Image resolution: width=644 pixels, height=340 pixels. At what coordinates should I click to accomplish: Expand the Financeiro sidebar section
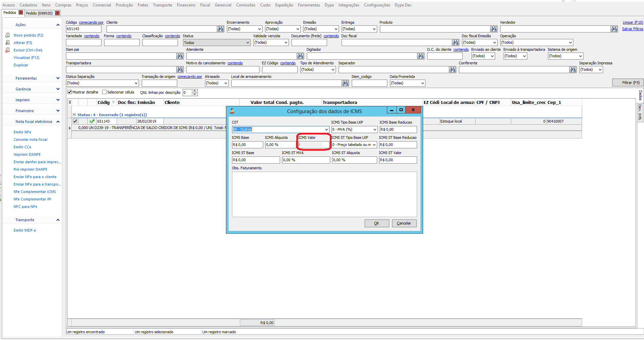pyautogui.click(x=58, y=111)
